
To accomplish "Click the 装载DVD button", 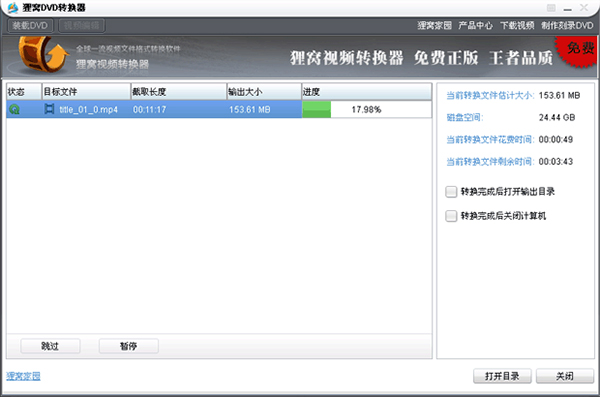I will tap(30, 26).
